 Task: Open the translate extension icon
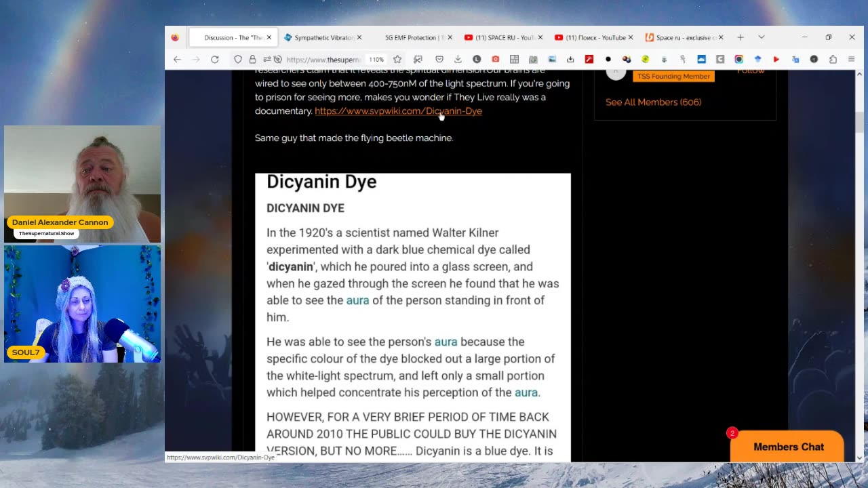pos(795,60)
